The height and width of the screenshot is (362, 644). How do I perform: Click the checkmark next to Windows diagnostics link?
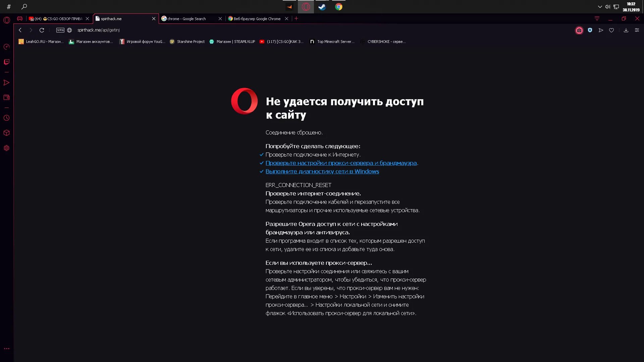click(261, 171)
